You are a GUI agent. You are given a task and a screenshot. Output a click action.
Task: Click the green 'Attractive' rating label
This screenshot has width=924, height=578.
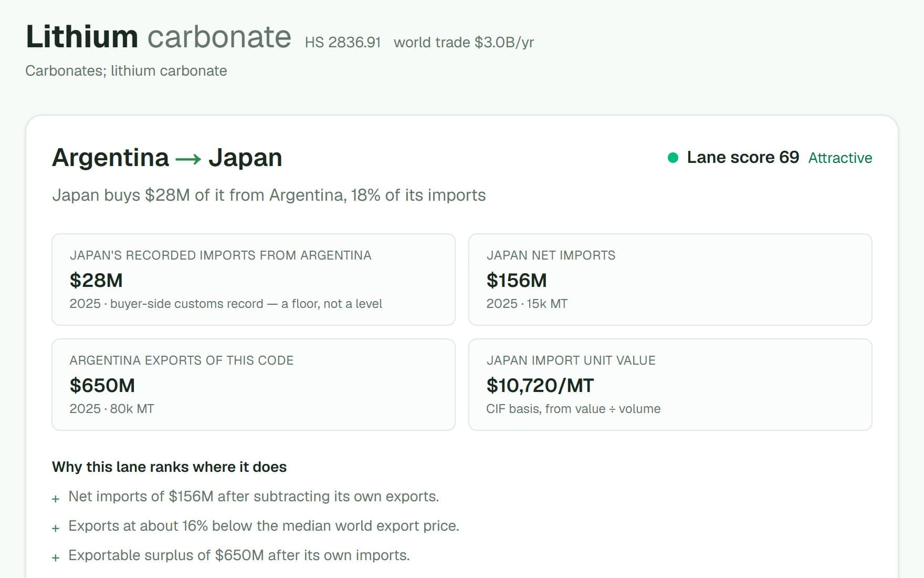click(x=840, y=158)
